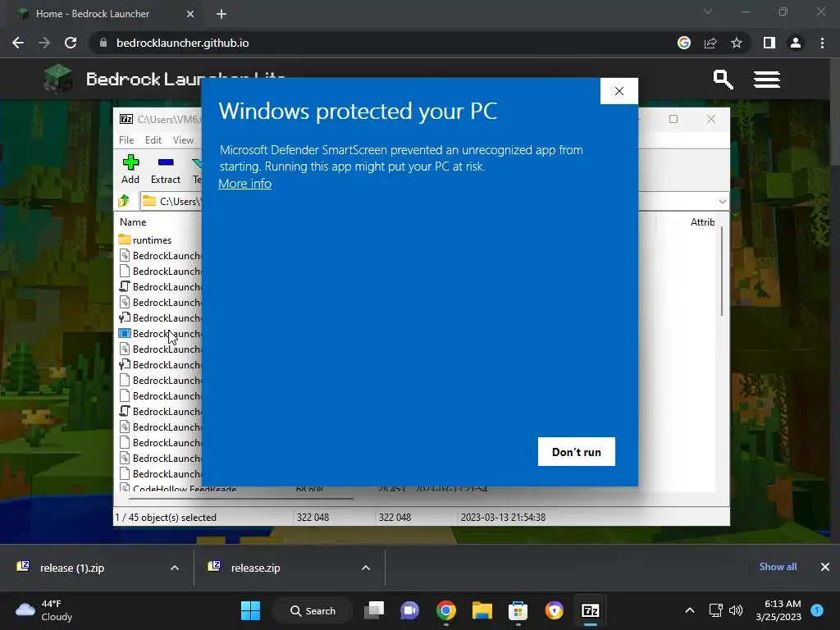Click the shield app icon on taskbar
This screenshot has width=840, height=630.
click(554, 610)
